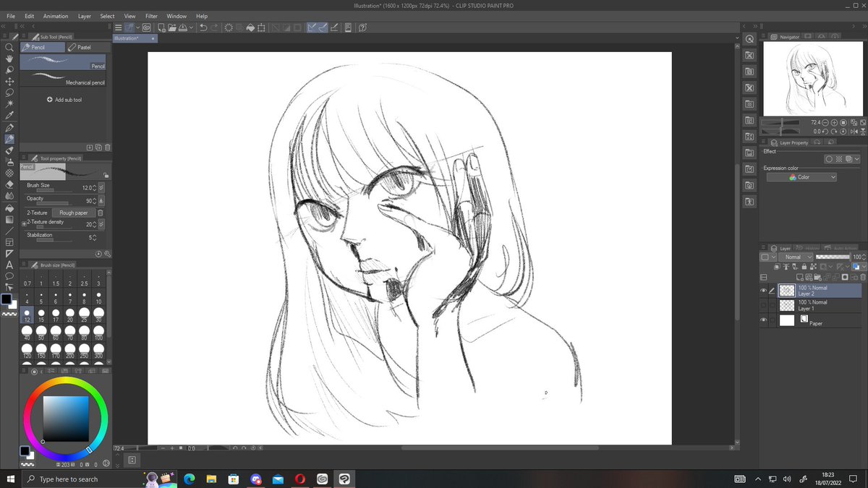Zoom in using Navigator plus icon
Screen dimensions: 868x488
click(x=833, y=123)
